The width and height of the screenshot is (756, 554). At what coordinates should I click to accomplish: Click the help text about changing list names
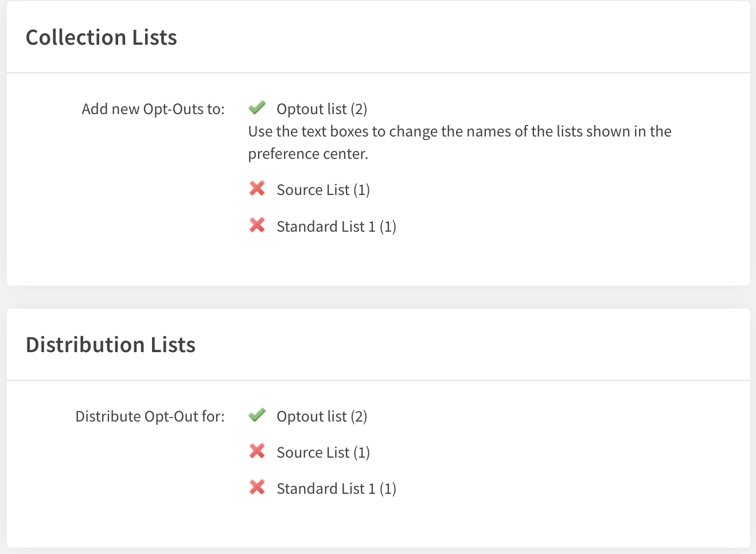click(x=459, y=142)
